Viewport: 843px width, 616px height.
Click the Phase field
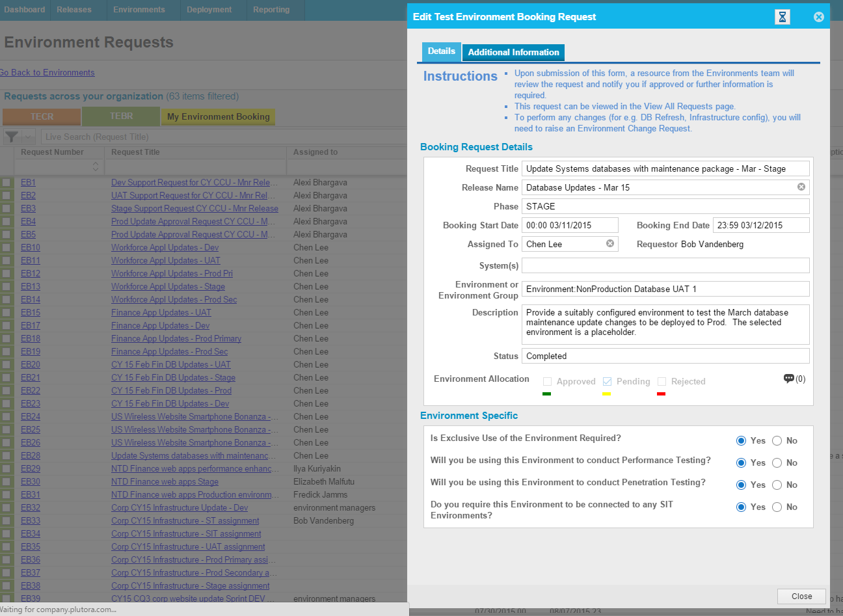(x=665, y=206)
